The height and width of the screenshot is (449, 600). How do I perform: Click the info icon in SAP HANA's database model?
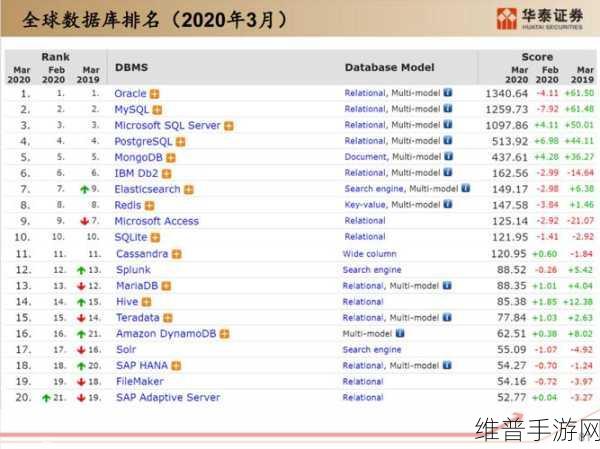pyautogui.click(x=447, y=365)
